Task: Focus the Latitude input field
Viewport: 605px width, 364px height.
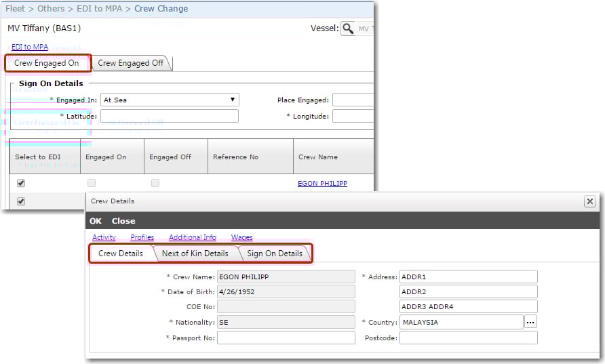Action: [x=170, y=116]
